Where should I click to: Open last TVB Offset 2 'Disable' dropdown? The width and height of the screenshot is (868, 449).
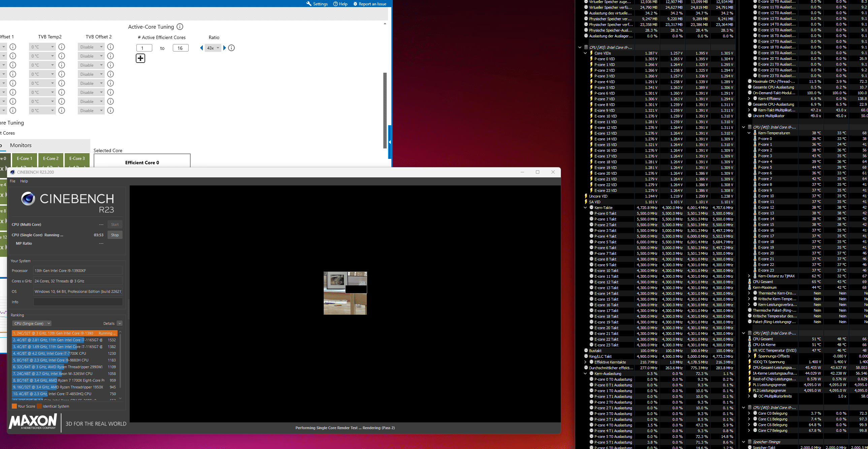pyautogui.click(x=91, y=110)
